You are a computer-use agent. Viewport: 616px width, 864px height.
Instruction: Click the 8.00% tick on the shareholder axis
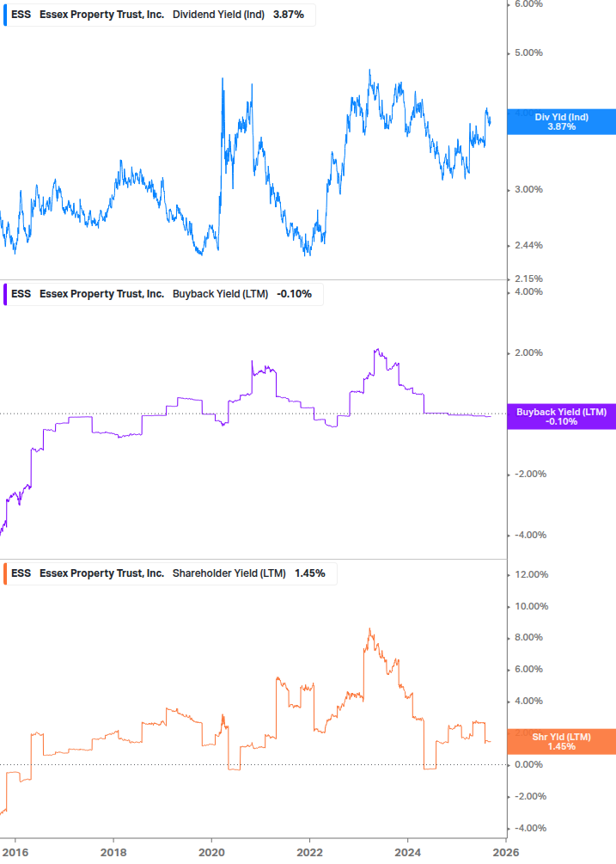click(528, 638)
